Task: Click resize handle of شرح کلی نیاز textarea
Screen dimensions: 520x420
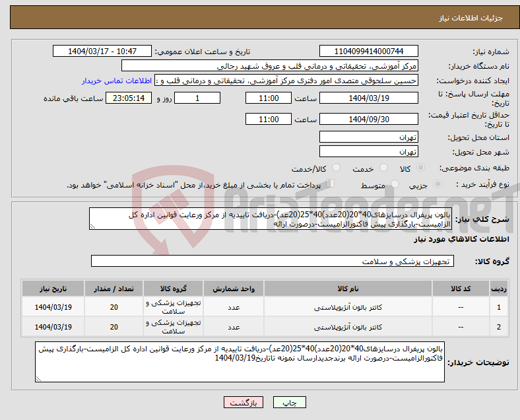Action: [x=92, y=227]
